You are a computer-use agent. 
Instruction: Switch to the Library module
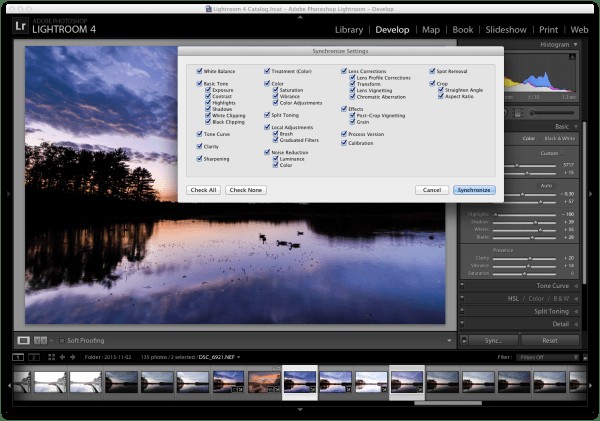349,29
